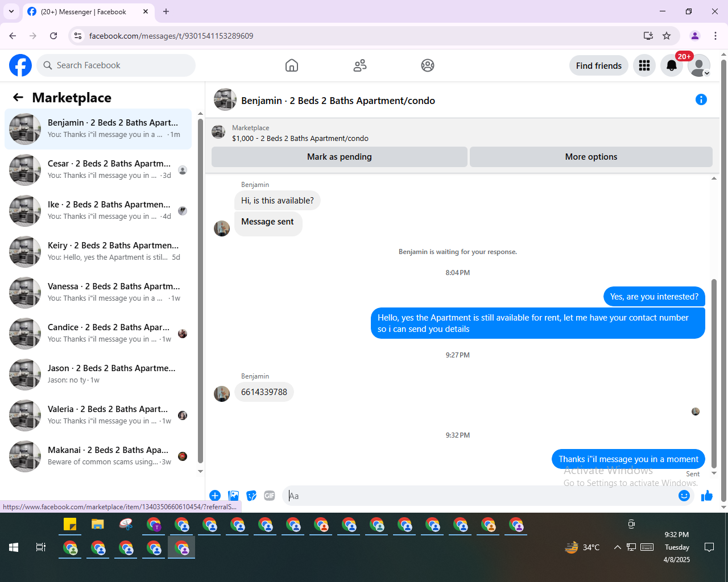Open the Facebook menu grid icon
Image resolution: width=728 pixels, height=582 pixels.
pos(644,65)
